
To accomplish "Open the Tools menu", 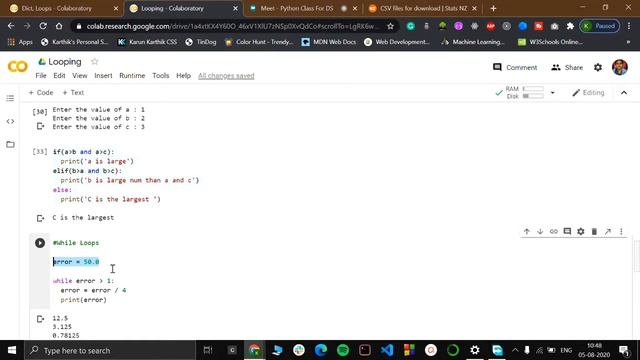I will click(x=161, y=76).
